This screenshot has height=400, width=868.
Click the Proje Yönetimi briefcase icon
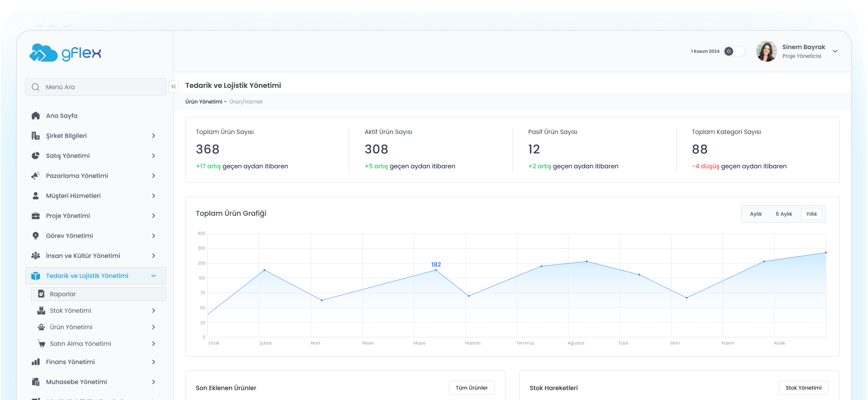point(35,216)
